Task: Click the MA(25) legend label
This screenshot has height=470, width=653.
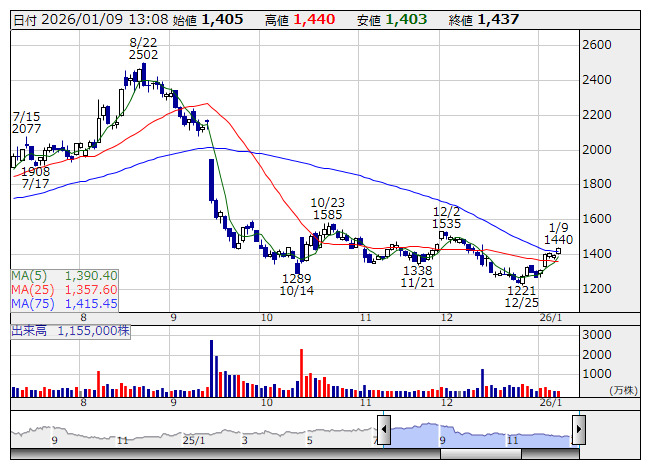Action: [30, 289]
